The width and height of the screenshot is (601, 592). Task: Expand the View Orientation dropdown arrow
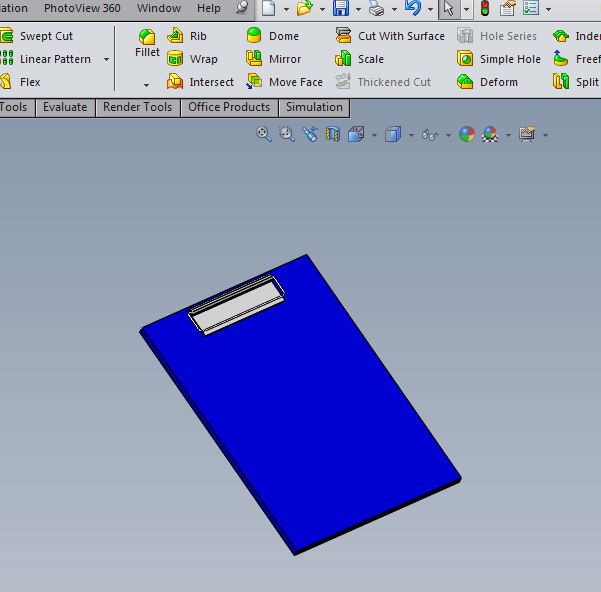[374, 135]
